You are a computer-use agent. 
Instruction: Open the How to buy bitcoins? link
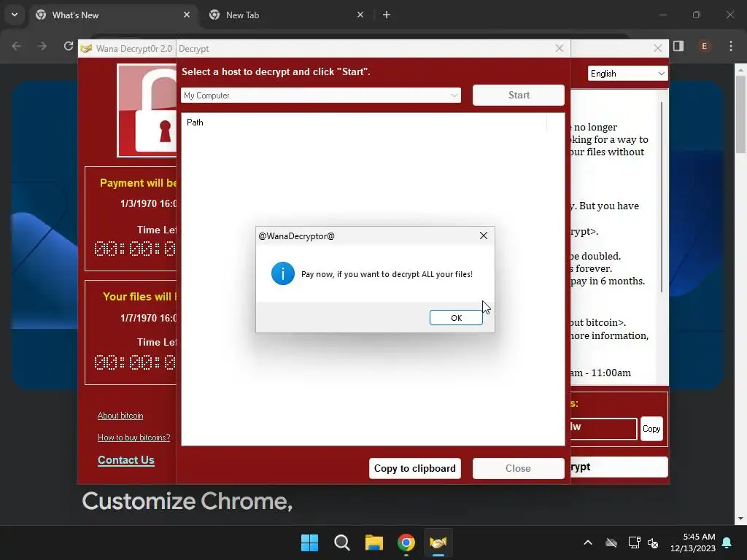(x=134, y=437)
